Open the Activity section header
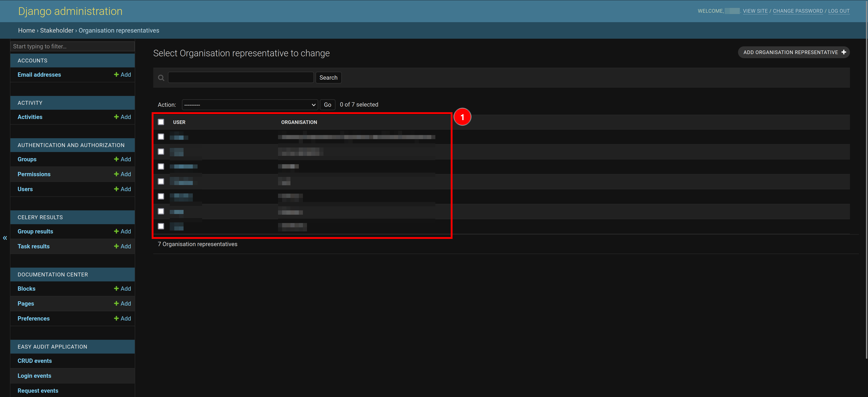The width and height of the screenshot is (868, 397). [x=30, y=103]
